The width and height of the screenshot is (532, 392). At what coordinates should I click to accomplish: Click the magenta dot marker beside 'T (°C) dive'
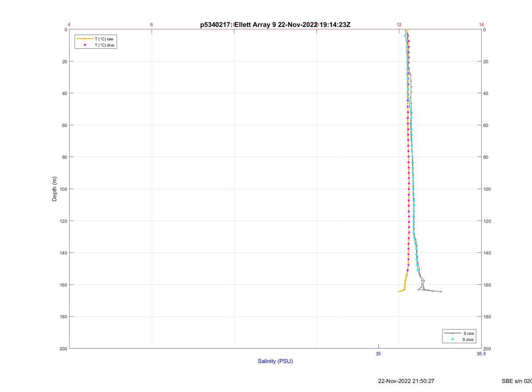click(85, 45)
